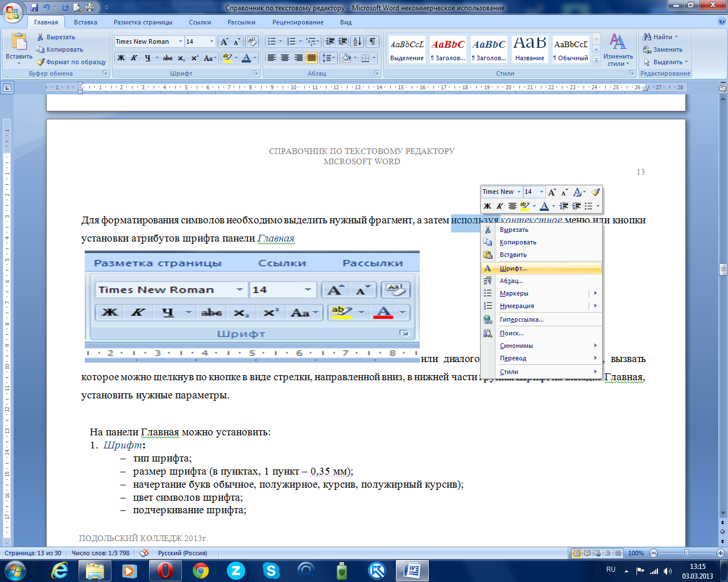Screen dimensions: 728x582
Task: Open underline style arrow next to Ч
Action: pyautogui.click(x=157, y=58)
